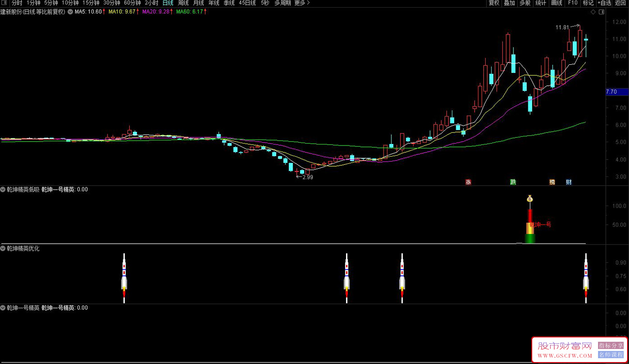629x364 pixels.
Task: Open the 指标分享 link
Action: tap(611, 346)
